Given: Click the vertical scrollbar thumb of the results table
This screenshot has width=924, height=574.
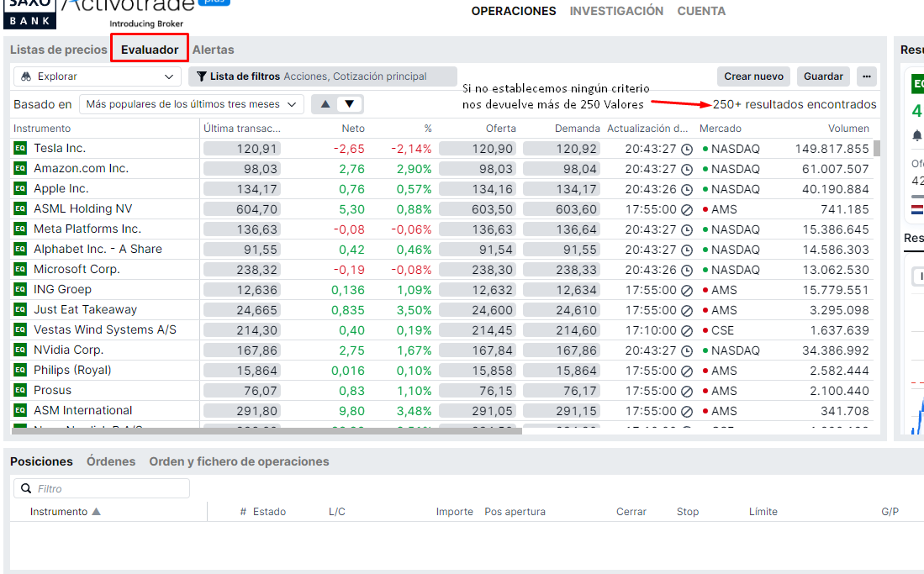Looking at the screenshot, I should point(877,149).
